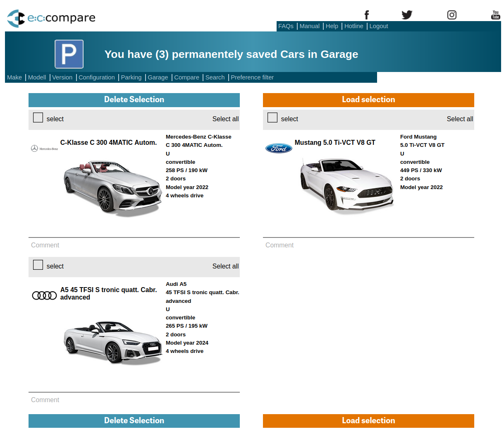Click the 'Ford Mustang' detail text

418,137
